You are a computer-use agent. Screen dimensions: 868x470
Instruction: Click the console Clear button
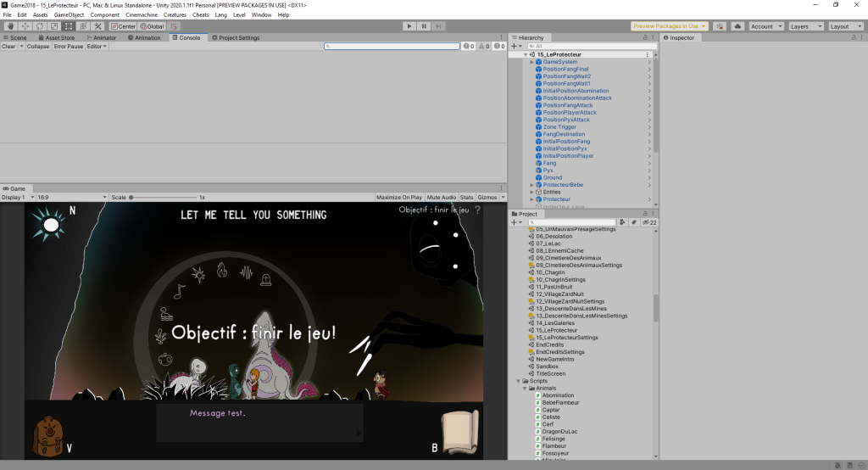click(x=8, y=47)
